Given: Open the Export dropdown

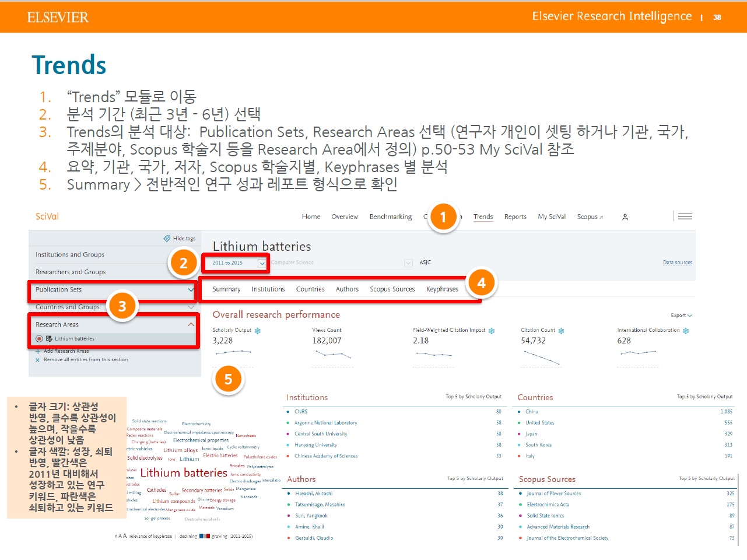Looking at the screenshot, I should coord(681,316).
